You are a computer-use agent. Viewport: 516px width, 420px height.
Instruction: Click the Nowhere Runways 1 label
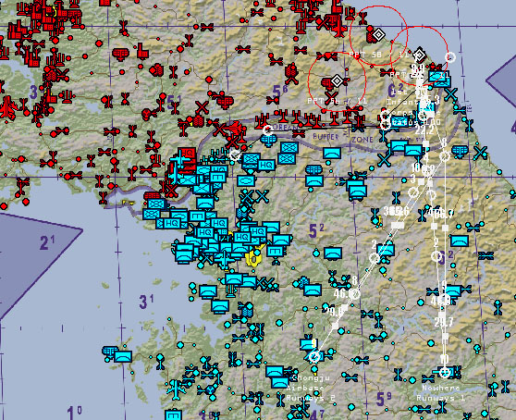(x=441, y=392)
